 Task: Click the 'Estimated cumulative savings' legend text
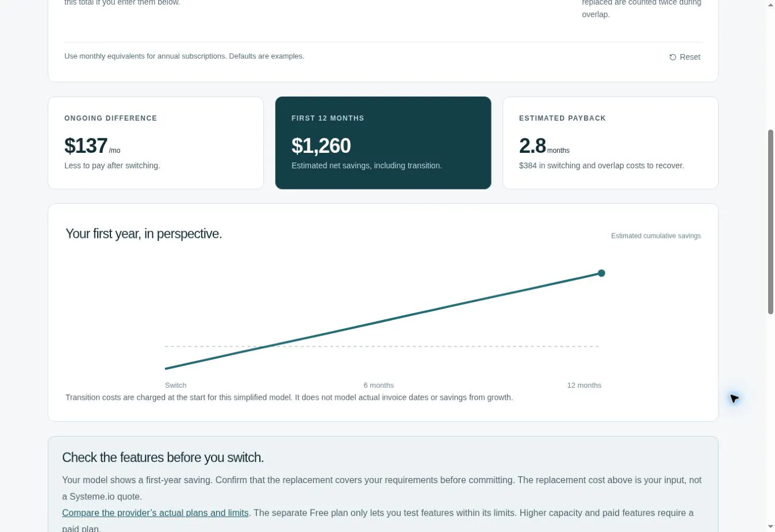[656, 236]
